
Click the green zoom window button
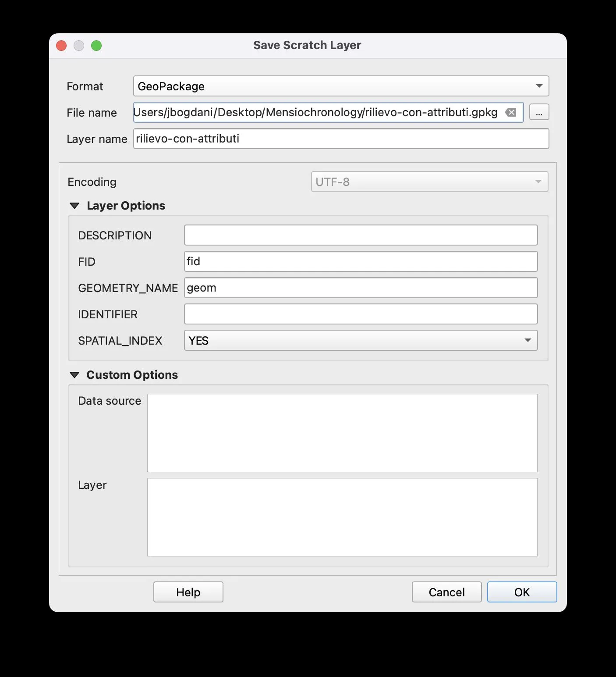pyautogui.click(x=96, y=46)
